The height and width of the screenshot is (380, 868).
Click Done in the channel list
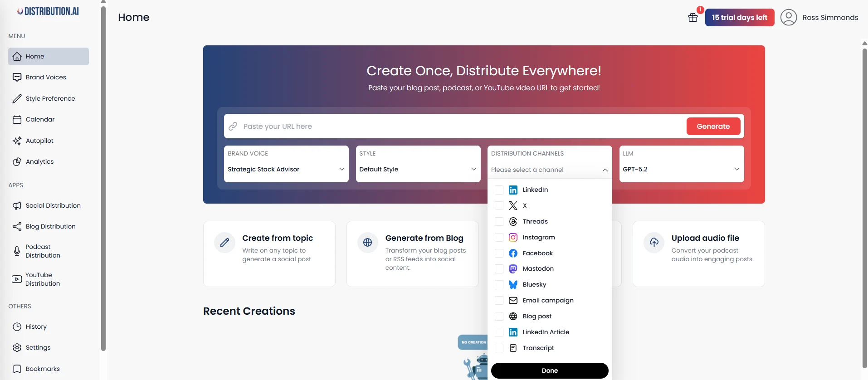550,371
